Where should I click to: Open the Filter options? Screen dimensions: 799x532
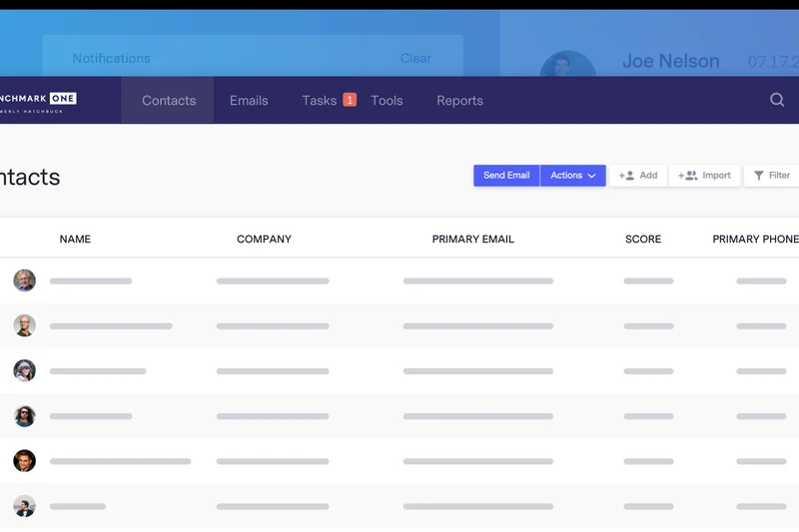772,176
